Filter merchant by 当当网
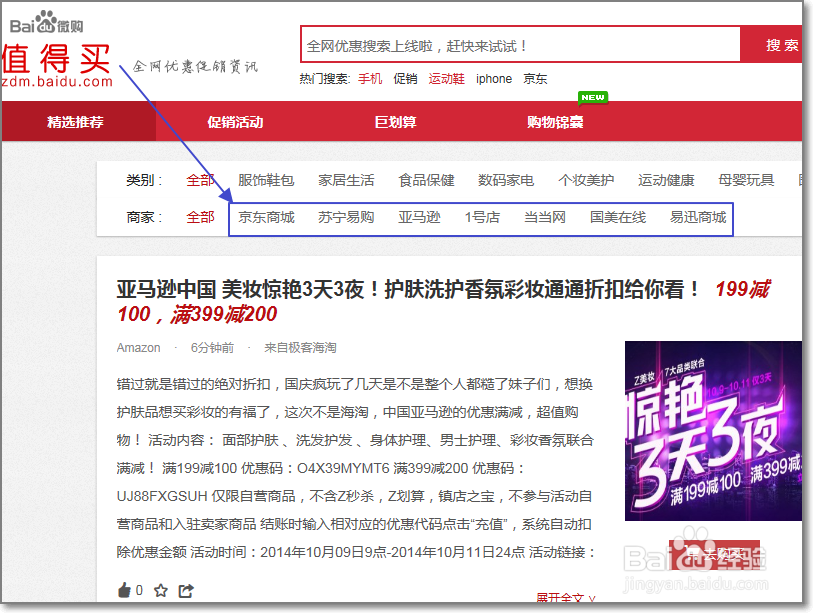 coord(545,217)
